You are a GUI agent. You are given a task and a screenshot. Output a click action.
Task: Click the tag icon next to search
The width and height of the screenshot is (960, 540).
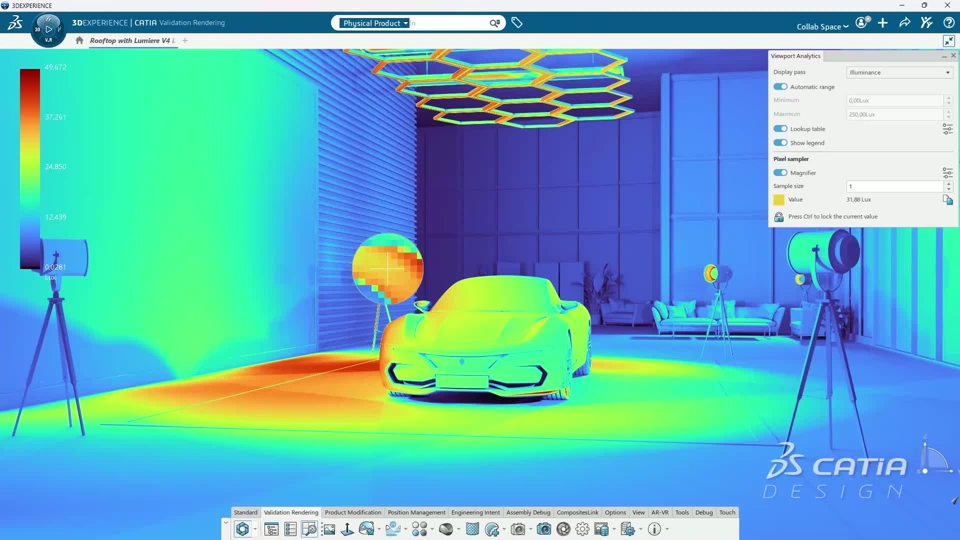pyautogui.click(x=517, y=23)
